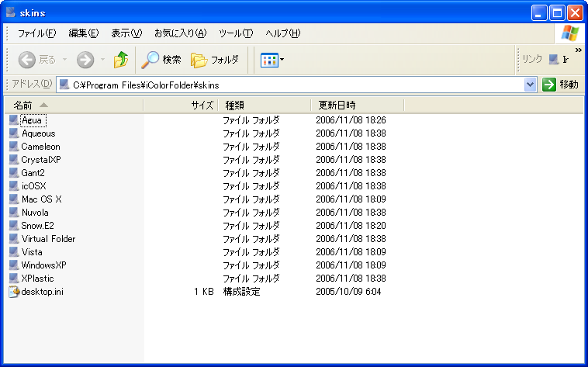
Task: Click the icOSX folder icon
Action: click(x=14, y=185)
